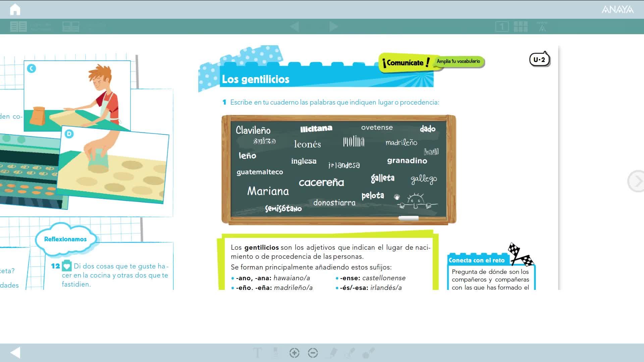Click image D of dough cutting

pyautogui.click(x=114, y=168)
